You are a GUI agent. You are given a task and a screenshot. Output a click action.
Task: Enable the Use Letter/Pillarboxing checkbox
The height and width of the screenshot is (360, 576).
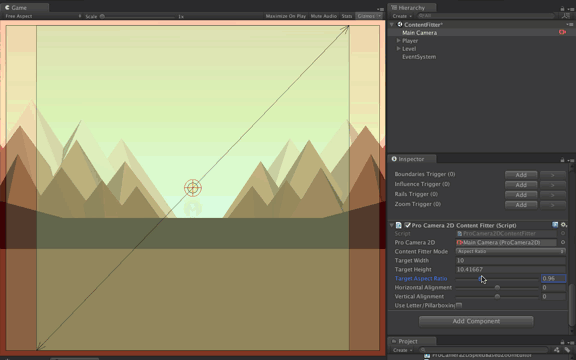(x=459, y=305)
